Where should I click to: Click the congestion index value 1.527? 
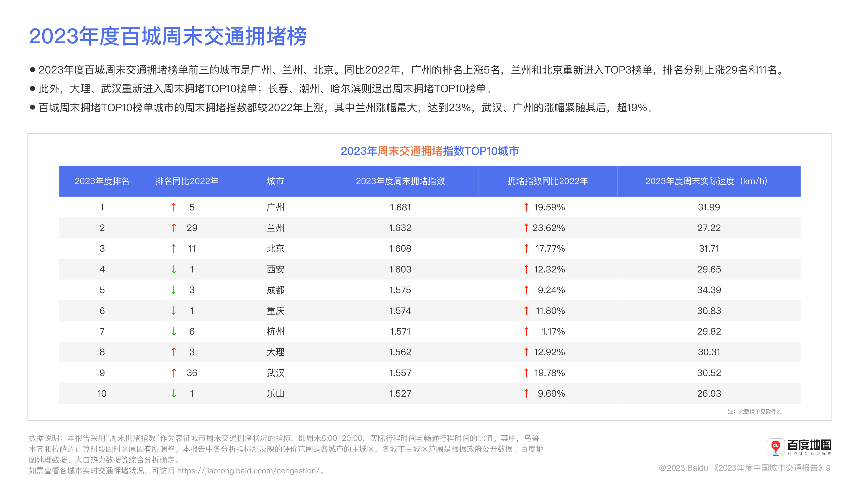[x=400, y=393]
